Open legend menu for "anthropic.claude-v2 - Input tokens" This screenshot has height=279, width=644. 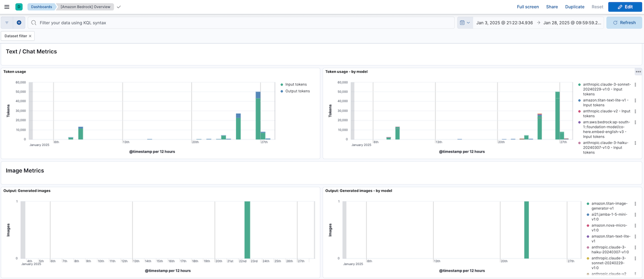point(635,111)
